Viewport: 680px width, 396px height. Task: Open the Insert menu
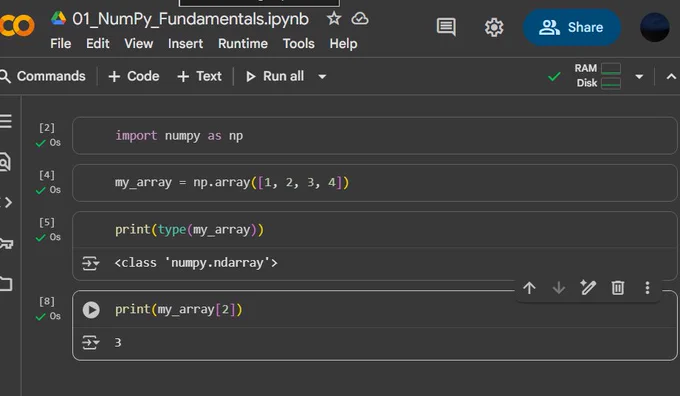pos(185,44)
